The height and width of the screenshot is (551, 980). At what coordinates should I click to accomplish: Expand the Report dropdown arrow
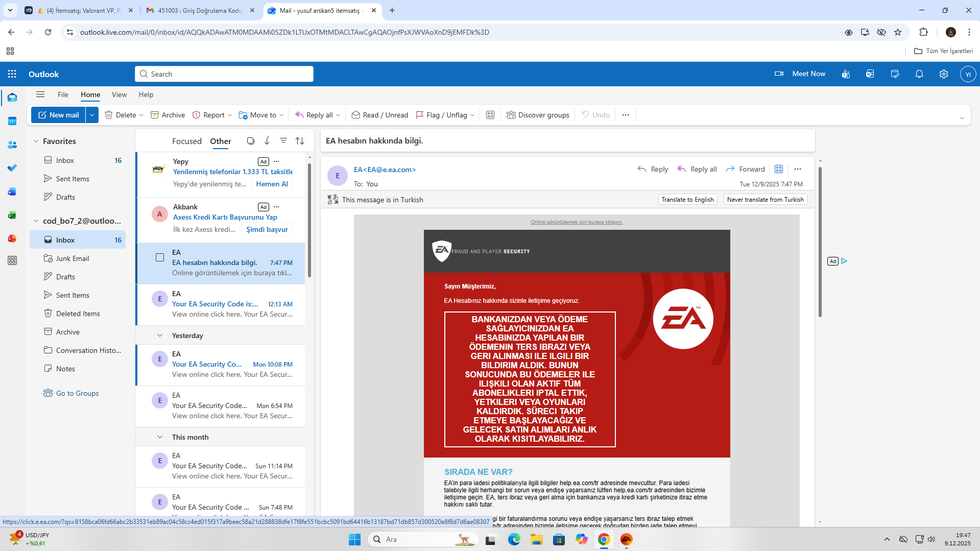(230, 115)
